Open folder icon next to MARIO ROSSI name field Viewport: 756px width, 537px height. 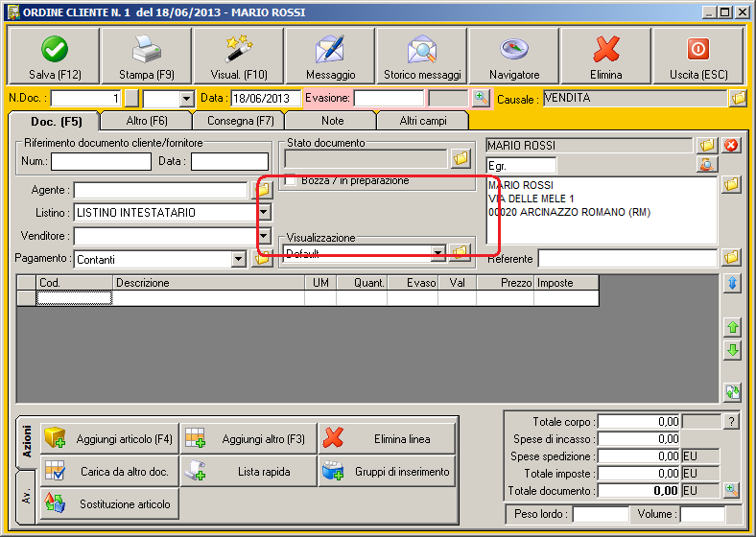tap(707, 145)
